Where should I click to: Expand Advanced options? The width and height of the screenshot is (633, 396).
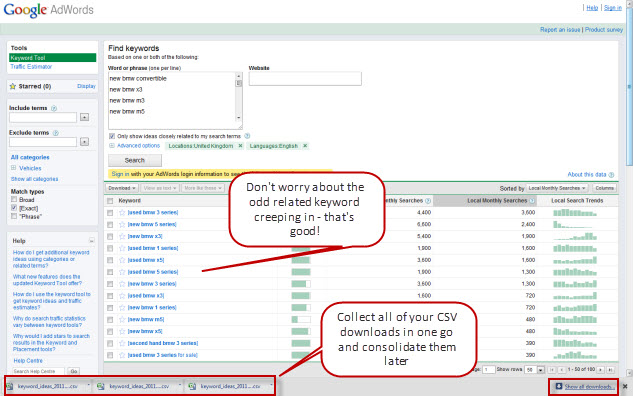coord(138,146)
